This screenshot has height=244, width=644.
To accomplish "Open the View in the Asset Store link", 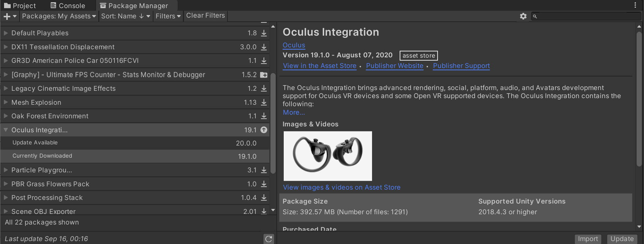I will 319,66.
